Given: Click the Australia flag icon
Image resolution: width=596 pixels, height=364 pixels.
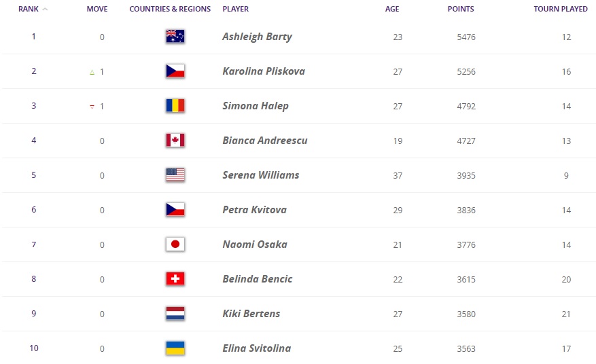Looking at the screenshot, I should pyautogui.click(x=175, y=36).
